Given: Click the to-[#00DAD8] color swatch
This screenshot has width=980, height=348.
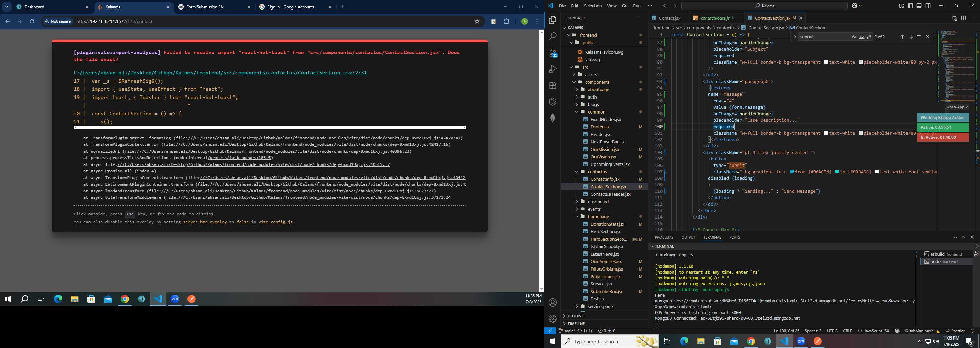Looking at the screenshot, I should click(837, 172).
